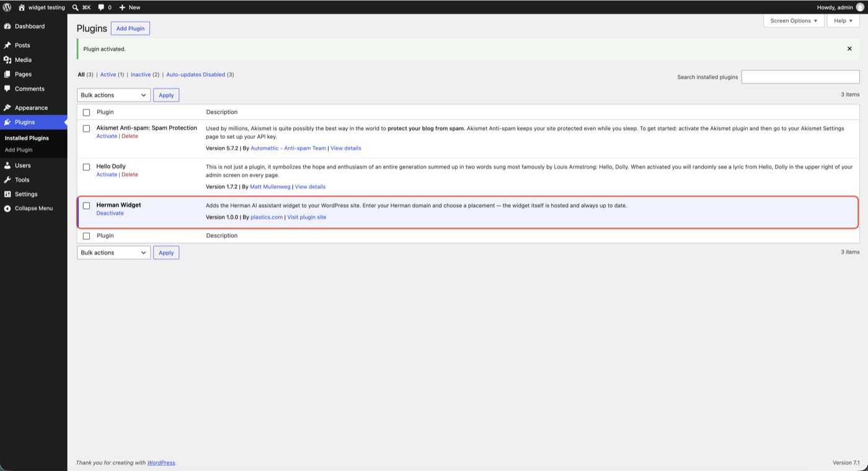Expand the Screen Options panel
Image resolution: width=868 pixels, height=471 pixels.
(794, 20)
